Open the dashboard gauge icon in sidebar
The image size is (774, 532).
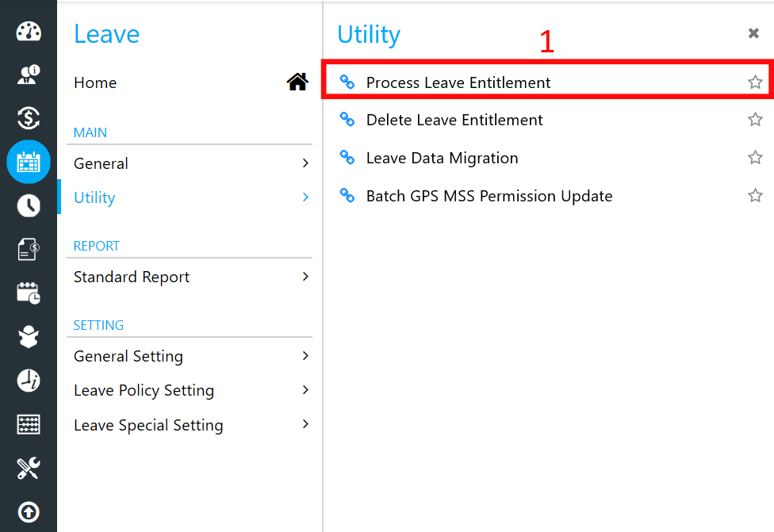coord(29,32)
